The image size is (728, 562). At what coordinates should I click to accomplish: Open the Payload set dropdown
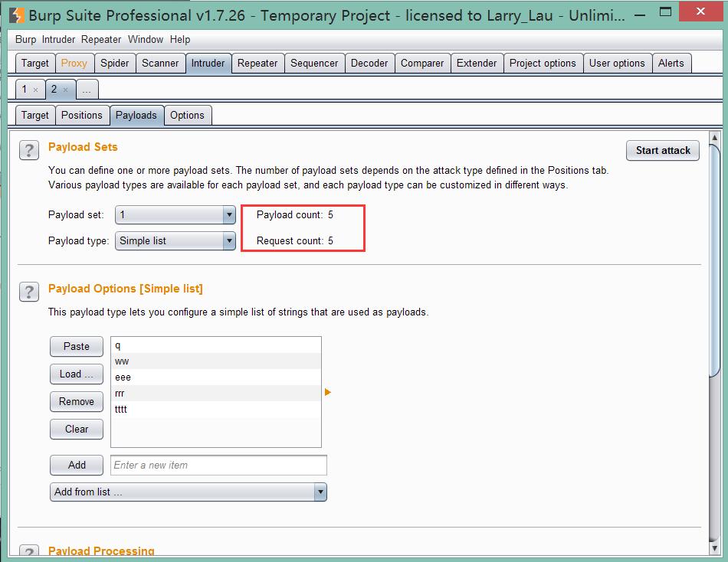tap(175, 215)
